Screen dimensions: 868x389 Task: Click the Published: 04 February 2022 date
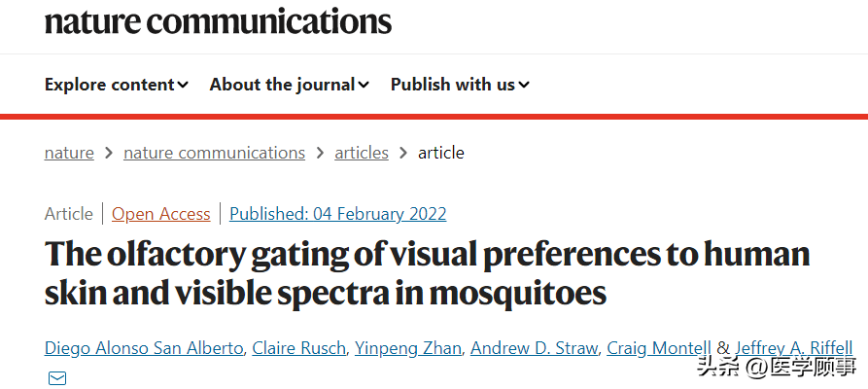(338, 214)
